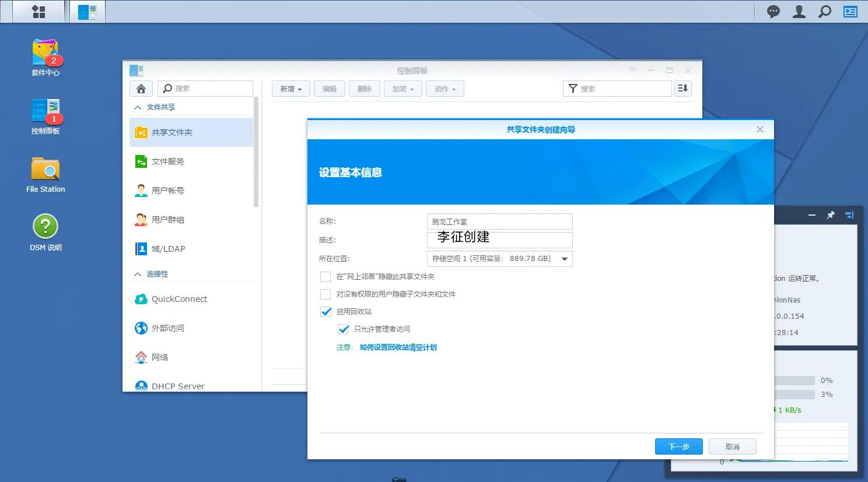Open 域/LDAP settings

tap(167, 248)
